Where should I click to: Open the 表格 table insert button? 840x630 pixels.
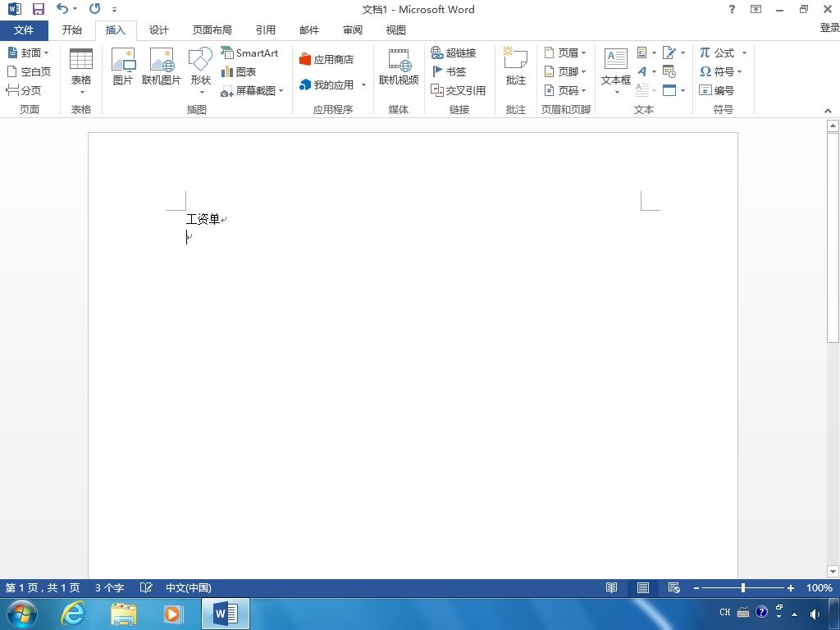pos(81,72)
